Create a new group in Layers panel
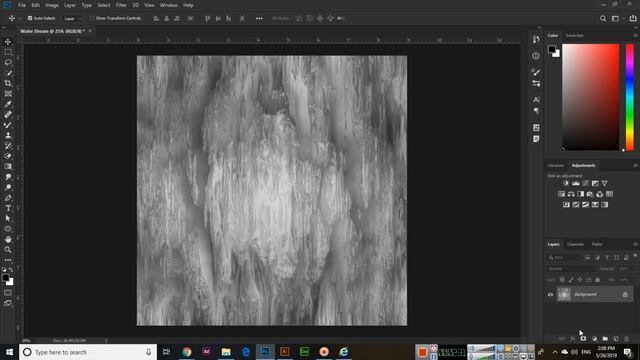The height and width of the screenshot is (360, 640). coord(605,339)
